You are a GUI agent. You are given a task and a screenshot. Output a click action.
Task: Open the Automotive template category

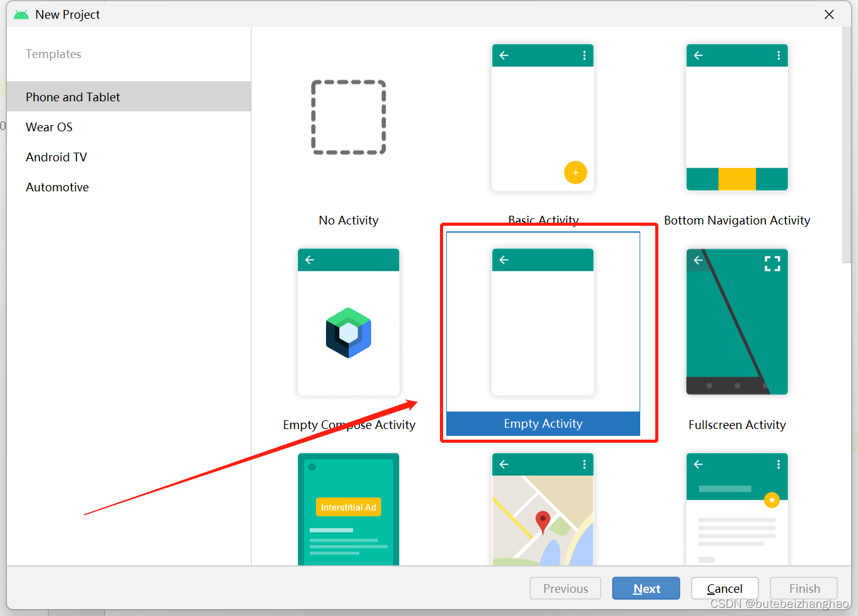coord(129,187)
